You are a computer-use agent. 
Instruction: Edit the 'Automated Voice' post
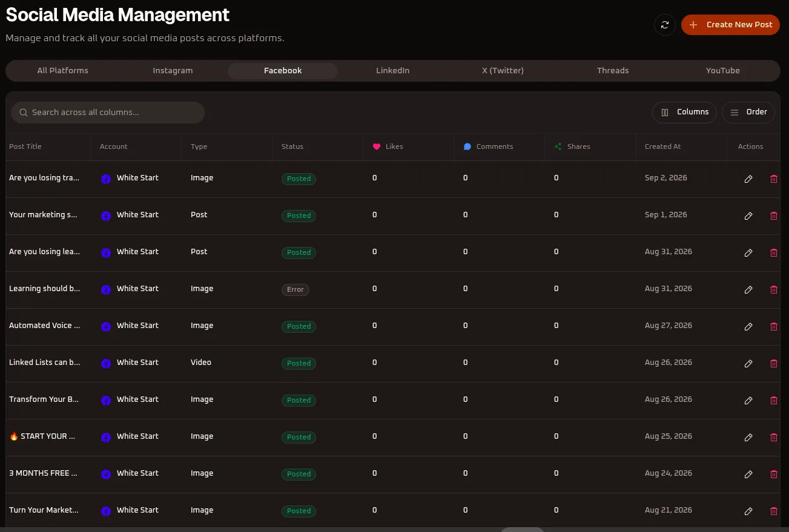tap(748, 327)
